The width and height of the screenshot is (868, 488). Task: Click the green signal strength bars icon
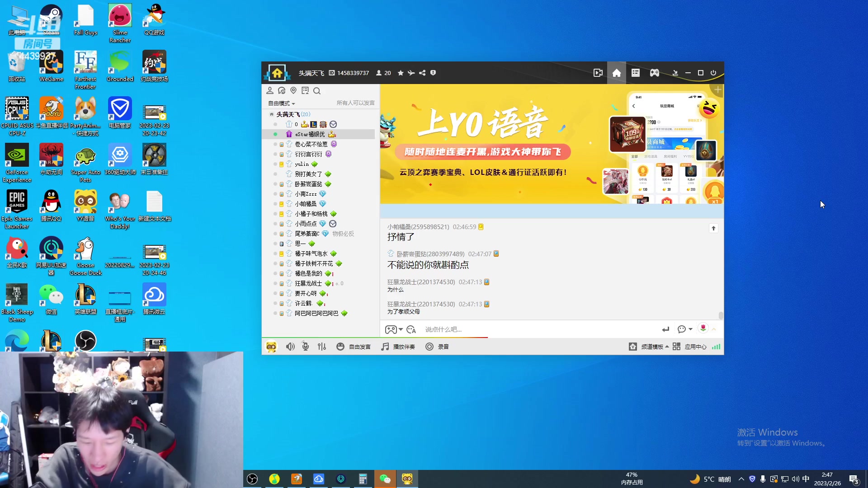(716, 347)
